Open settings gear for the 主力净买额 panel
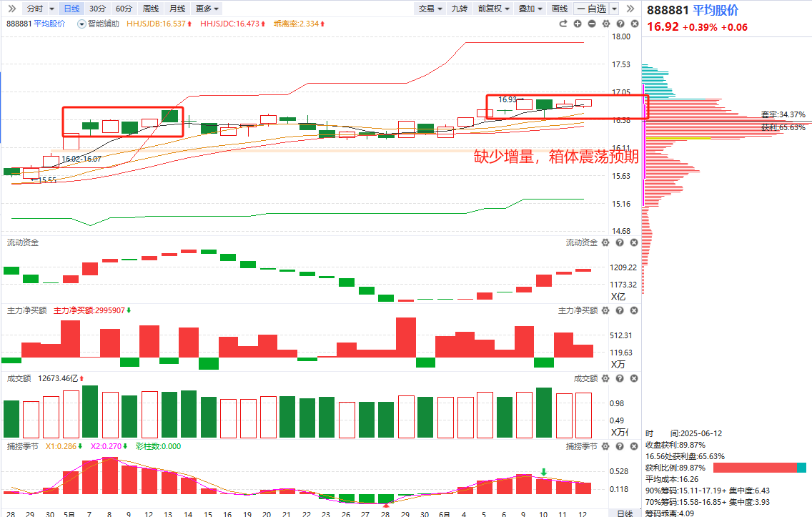The height and width of the screenshot is (517, 812). coord(605,310)
